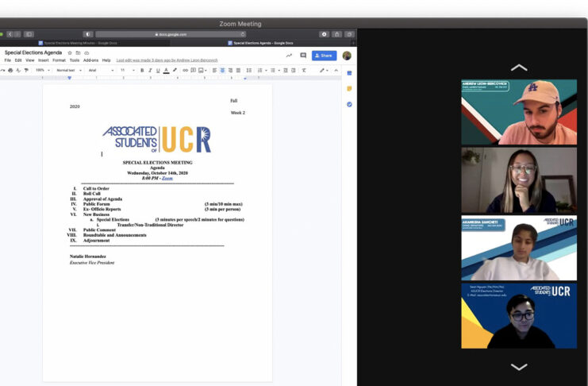
Task: View document cloud save status
Action: tap(86, 53)
